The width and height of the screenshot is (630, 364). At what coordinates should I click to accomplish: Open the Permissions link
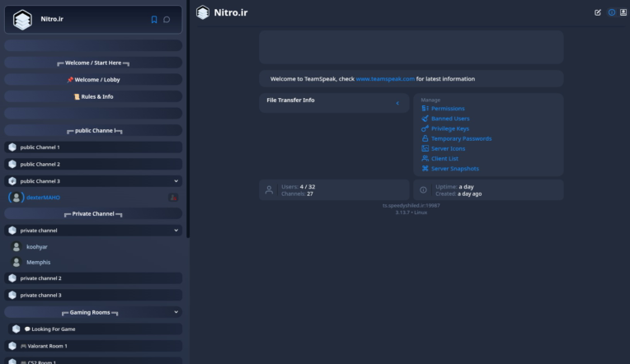448,109
